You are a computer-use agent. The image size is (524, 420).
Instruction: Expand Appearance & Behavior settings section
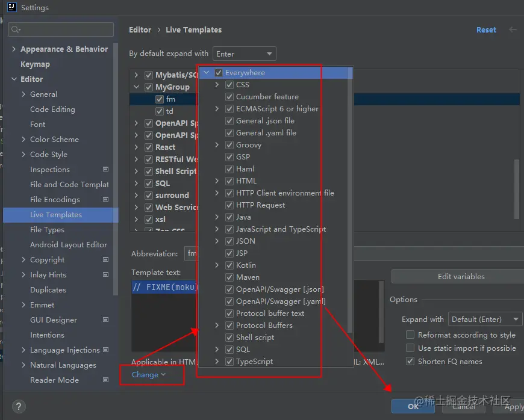(x=14, y=49)
